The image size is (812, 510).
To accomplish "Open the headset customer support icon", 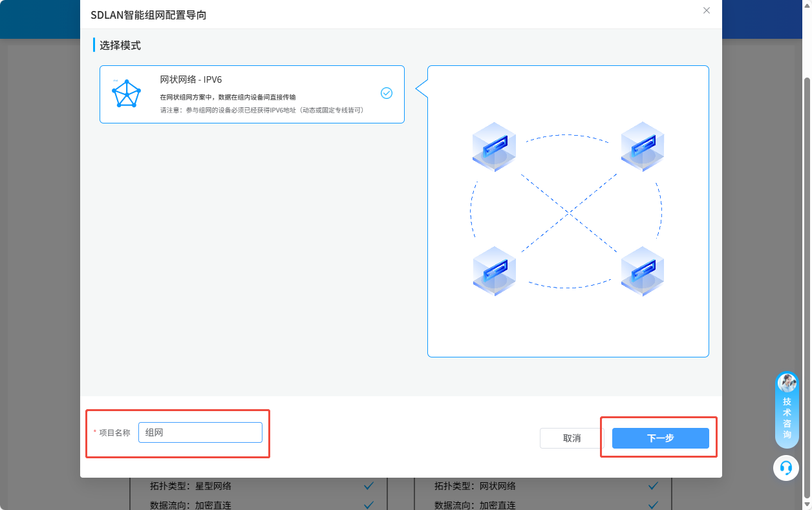I will (x=786, y=467).
